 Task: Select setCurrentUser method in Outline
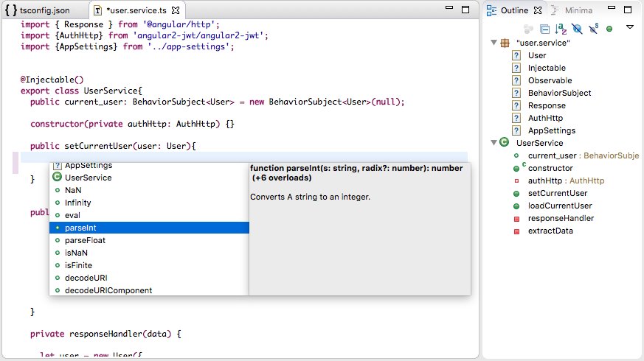[558, 193]
